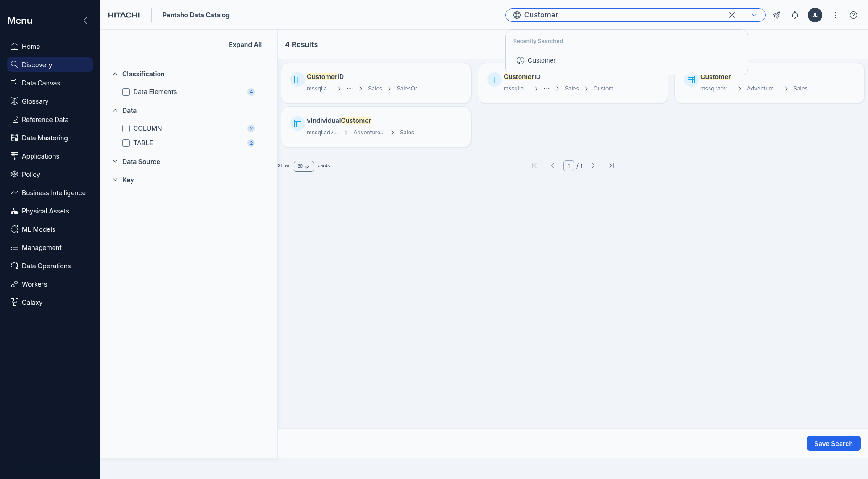The image size is (868, 479).
Task: Open the help question mark icon
Action: 853,15
